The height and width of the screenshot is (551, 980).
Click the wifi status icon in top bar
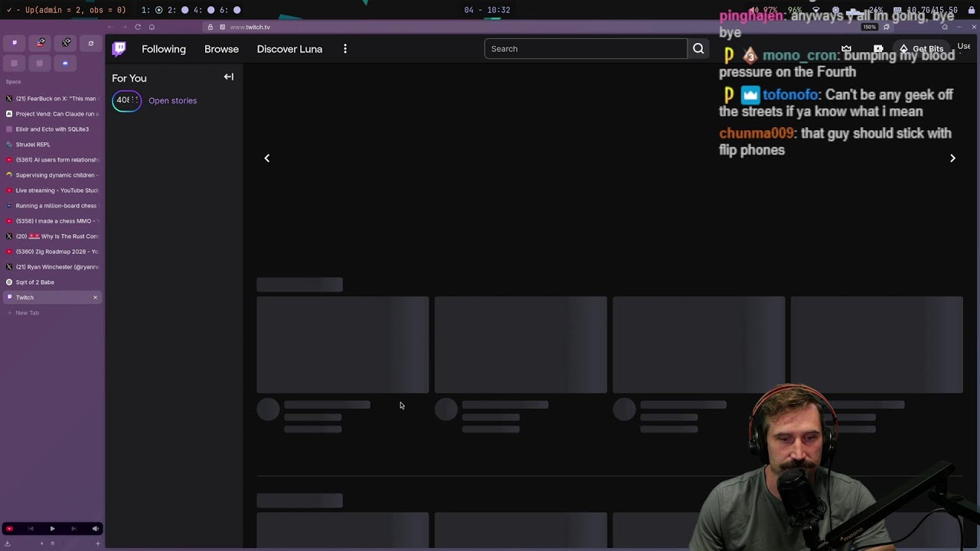click(815, 10)
